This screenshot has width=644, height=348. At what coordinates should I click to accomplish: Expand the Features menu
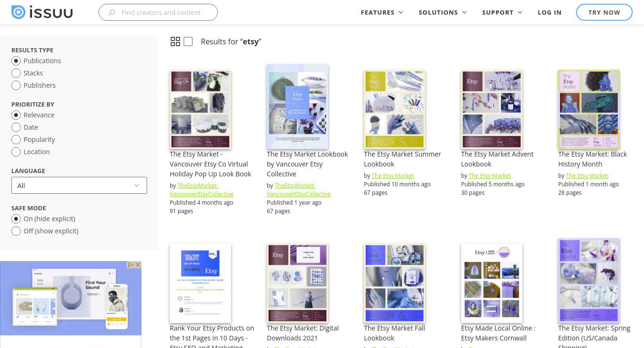coord(382,12)
